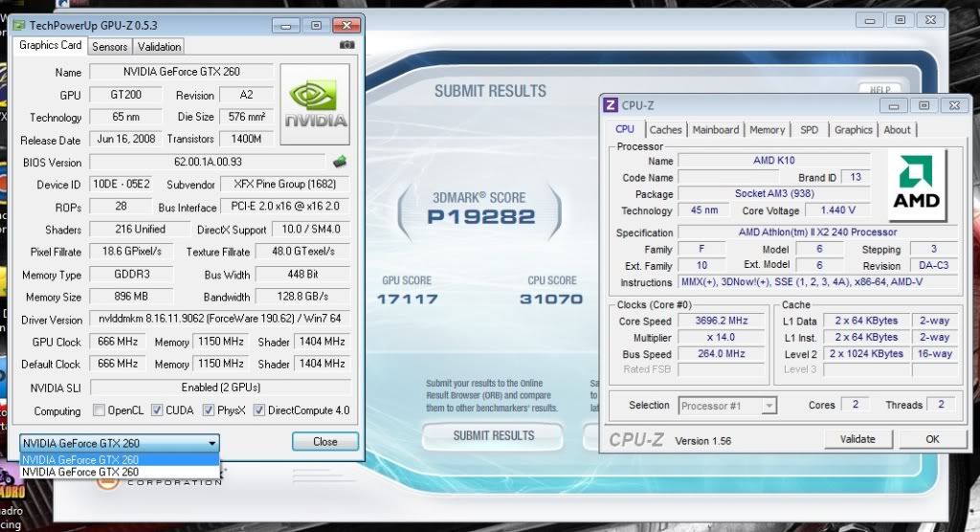Click the Multiplier value x 14.0

point(722,338)
